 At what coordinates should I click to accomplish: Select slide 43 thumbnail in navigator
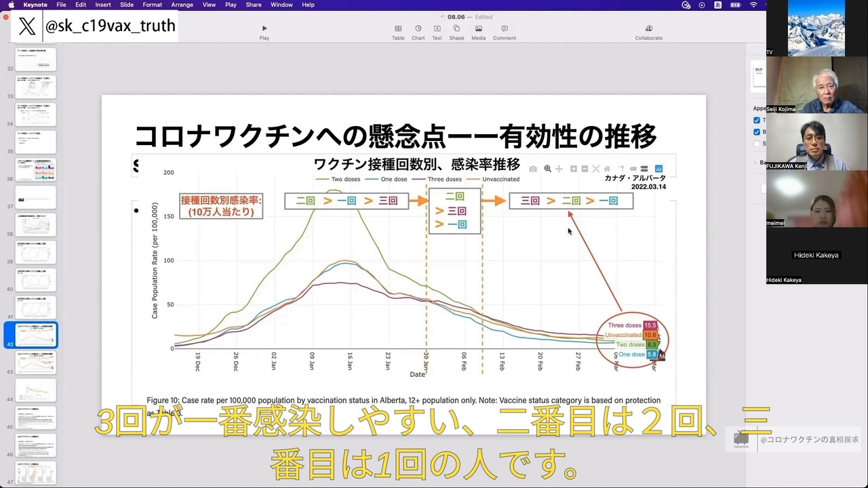click(x=36, y=363)
